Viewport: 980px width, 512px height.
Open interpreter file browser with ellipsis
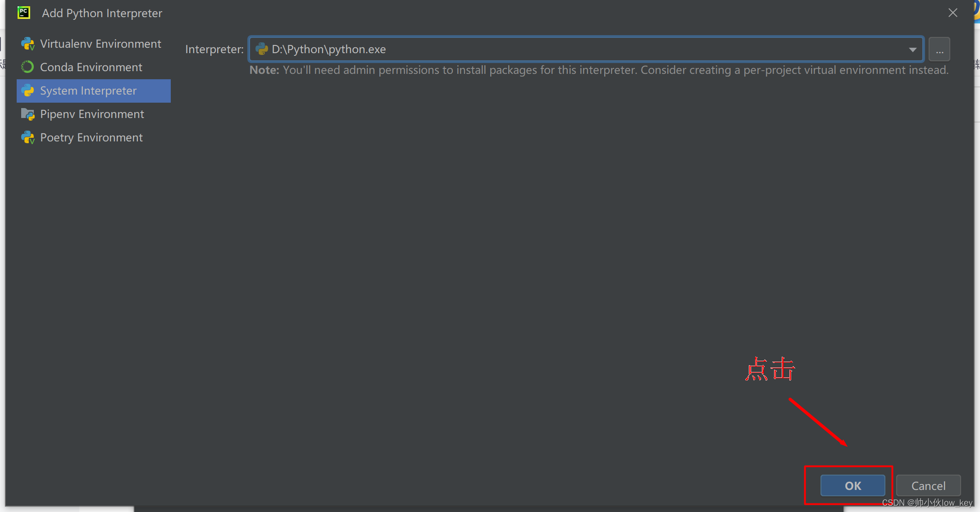pos(939,49)
